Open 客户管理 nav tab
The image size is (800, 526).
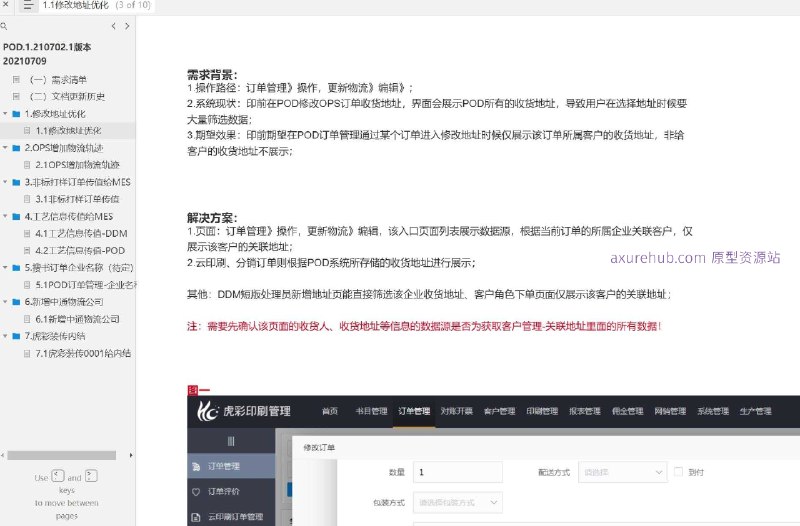coord(499,411)
